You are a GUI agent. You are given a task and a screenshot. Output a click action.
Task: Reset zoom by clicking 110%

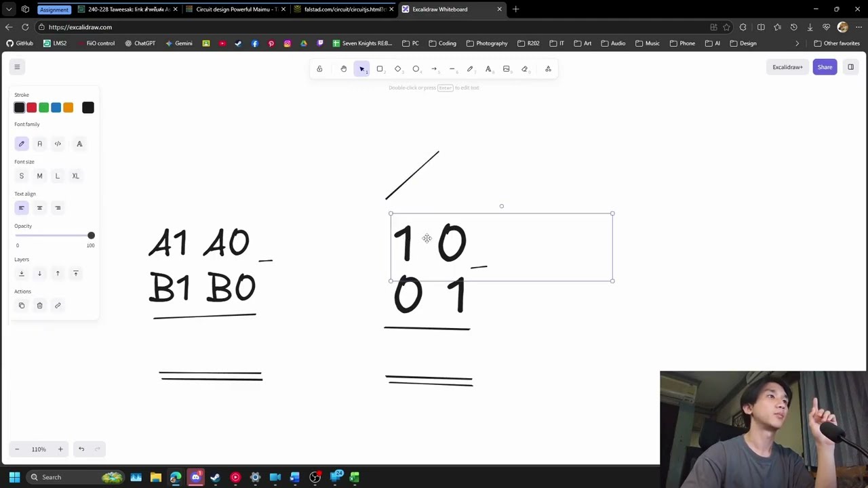(x=39, y=449)
